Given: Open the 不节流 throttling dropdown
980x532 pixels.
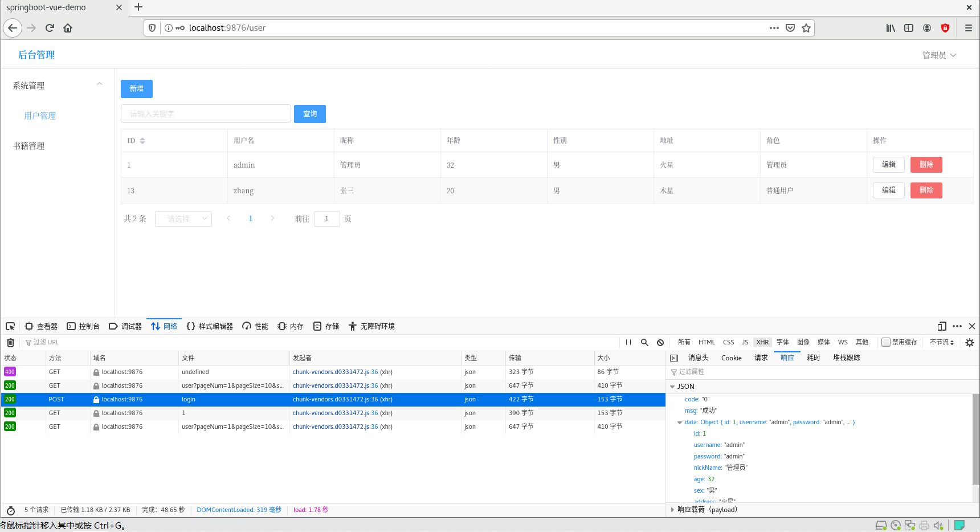Looking at the screenshot, I should pyautogui.click(x=940, y=342).
